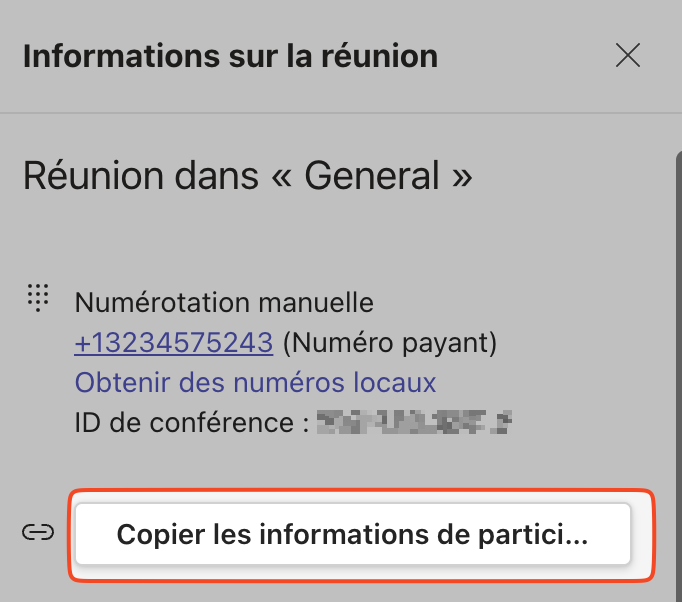Click the Numérotation manuelle label

pyautogui.click(x=224, y=302)
